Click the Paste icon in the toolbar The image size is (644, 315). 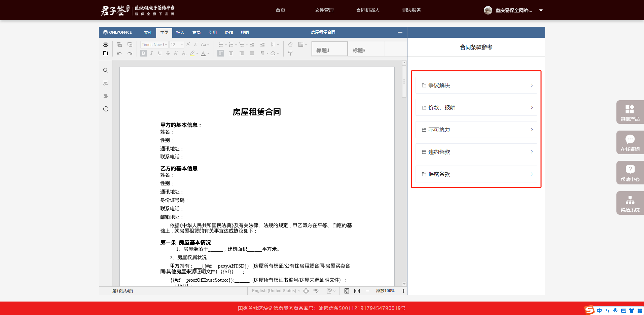130,44
